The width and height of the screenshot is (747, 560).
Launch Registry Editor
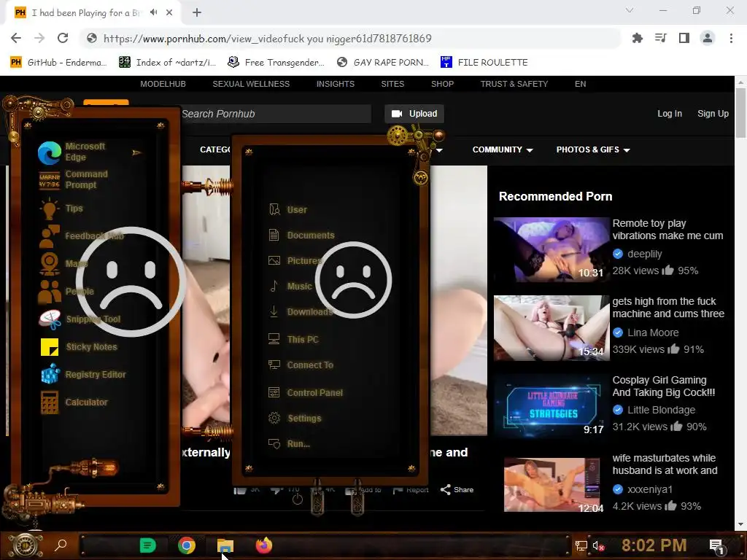tap(83, 374)
